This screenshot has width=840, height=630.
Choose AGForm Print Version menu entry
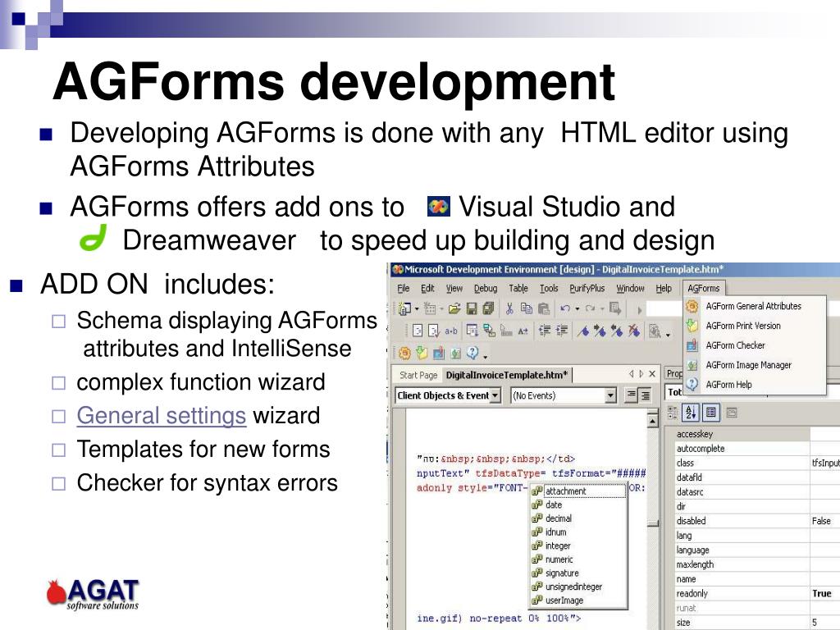point(755,326)
